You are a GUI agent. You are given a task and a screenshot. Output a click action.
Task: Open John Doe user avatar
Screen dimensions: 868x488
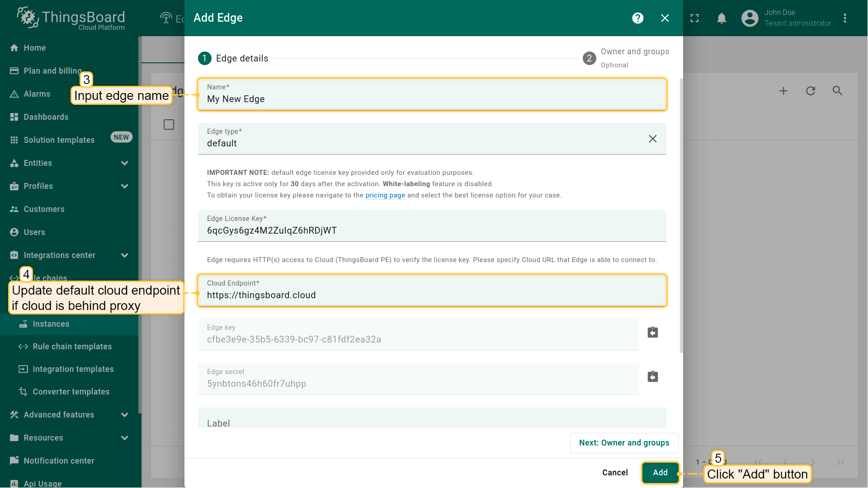coord(750,18)
